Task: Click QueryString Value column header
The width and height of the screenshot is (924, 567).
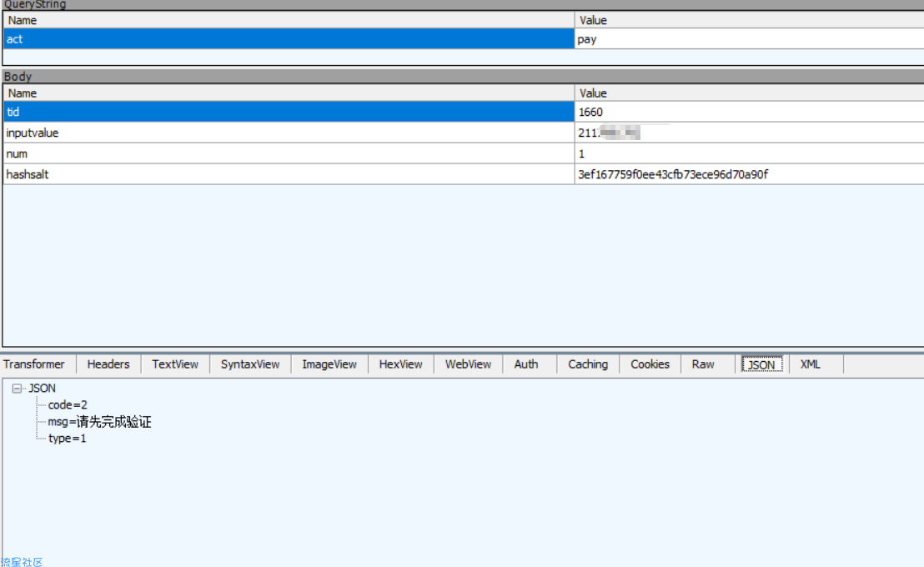Action: [x=749, y=20]
